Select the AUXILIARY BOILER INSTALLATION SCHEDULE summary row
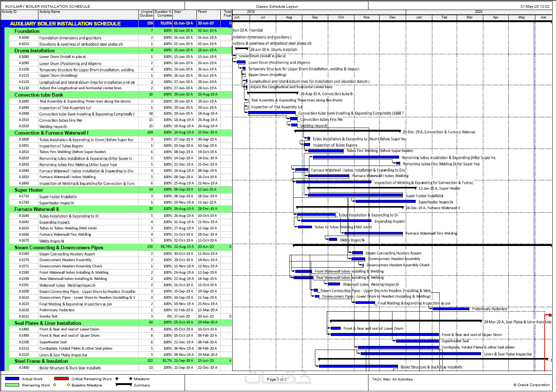The image size is (556, 392). tap(117, 23)
